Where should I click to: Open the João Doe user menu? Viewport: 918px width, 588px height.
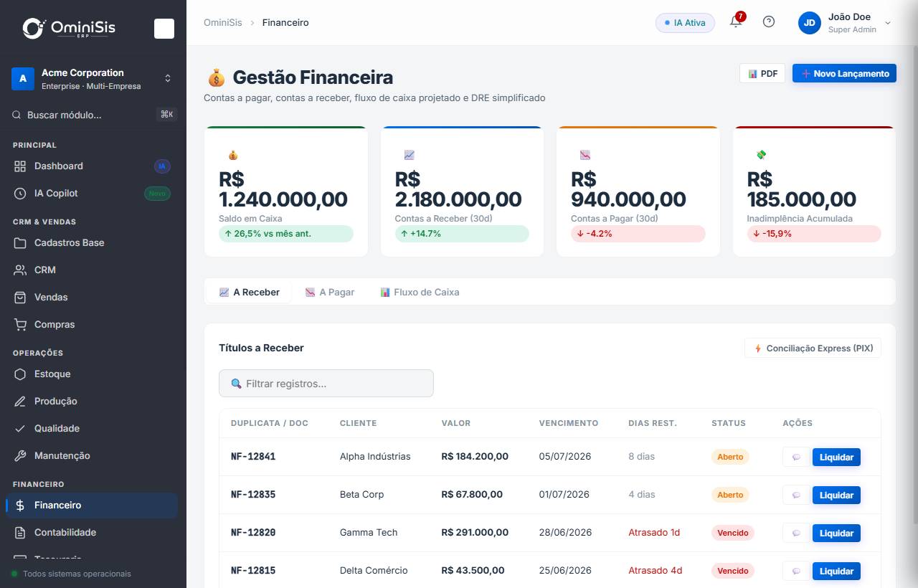(845, 23)
